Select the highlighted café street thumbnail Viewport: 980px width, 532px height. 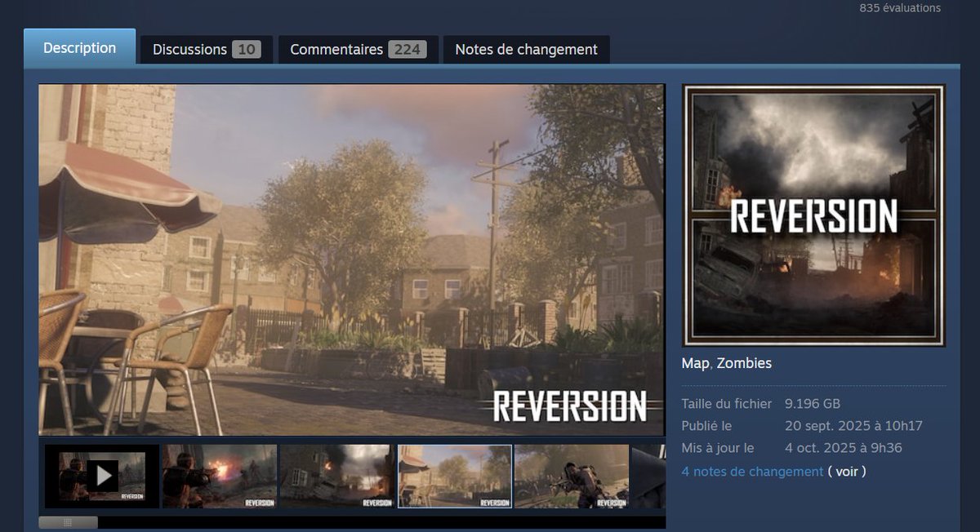coord(455,477)
